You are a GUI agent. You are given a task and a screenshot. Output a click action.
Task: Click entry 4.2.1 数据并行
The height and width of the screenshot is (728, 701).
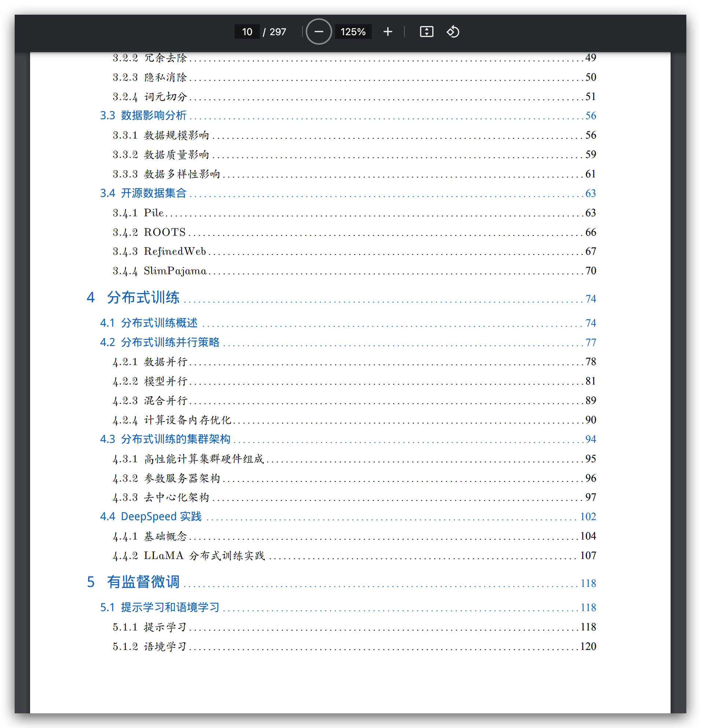(150, 362)
